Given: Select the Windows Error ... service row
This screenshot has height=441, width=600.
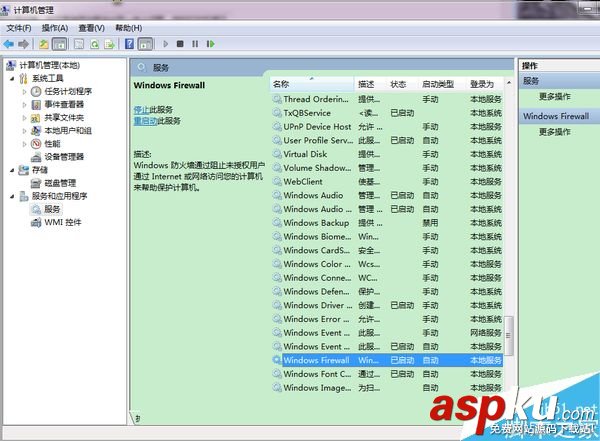Looking at the screenshot, I should point(387,319).
